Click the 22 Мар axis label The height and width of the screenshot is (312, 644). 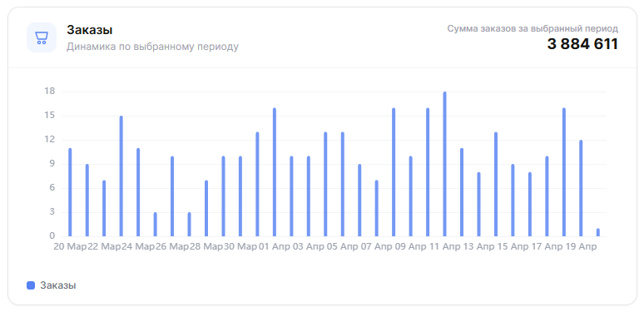click(104, 247)
